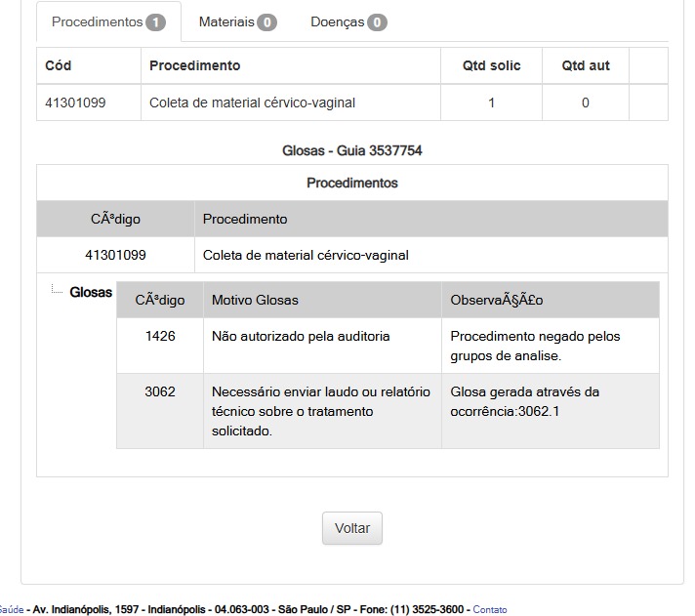Click the 'Qtd aut' column header

click(586, 65)
